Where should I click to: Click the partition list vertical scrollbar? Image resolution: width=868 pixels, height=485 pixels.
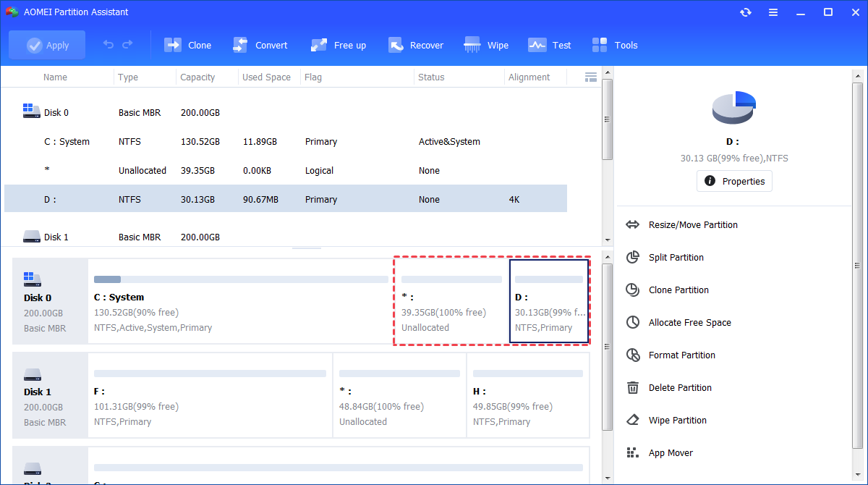click(608, 119)
